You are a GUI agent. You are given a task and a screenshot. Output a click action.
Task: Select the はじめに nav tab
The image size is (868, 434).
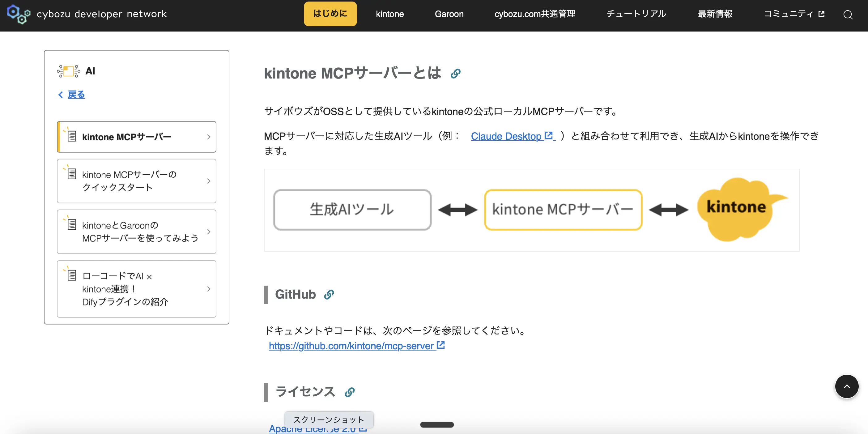[x=330, y=14]
